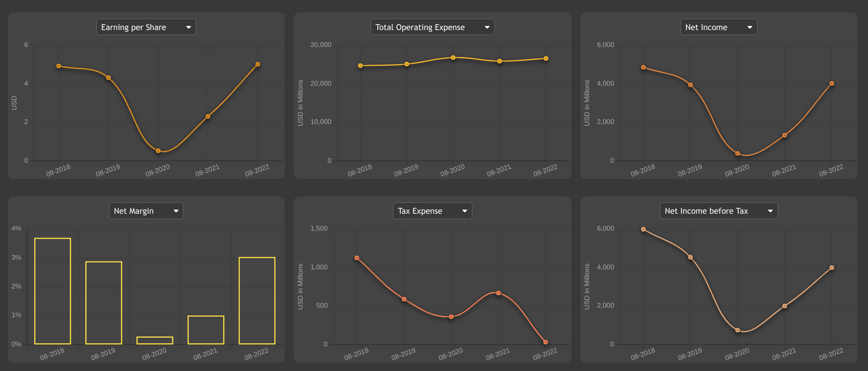Click the 08-2020 Net Income before Tax point

(737, 330)
